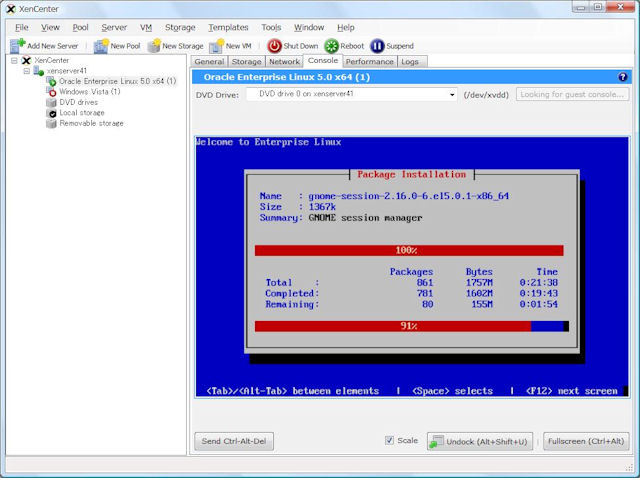Click the /dev/xvdd device label
640x478 pixels.
[486, 95]
